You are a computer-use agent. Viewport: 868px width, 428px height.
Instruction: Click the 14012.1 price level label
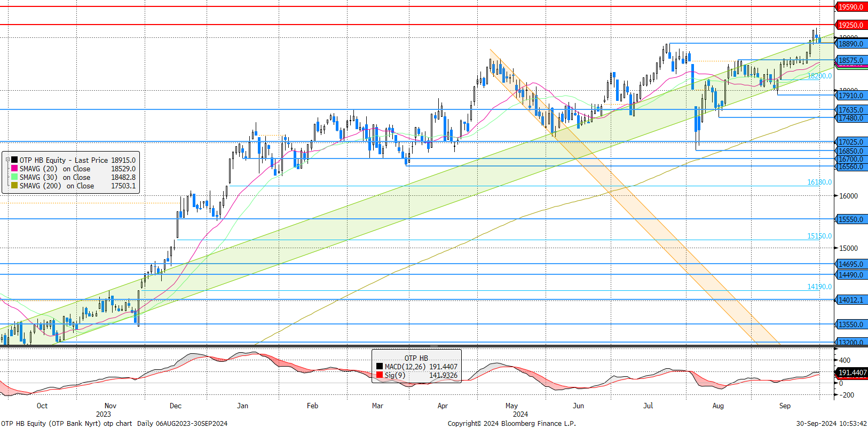point(851,300)
